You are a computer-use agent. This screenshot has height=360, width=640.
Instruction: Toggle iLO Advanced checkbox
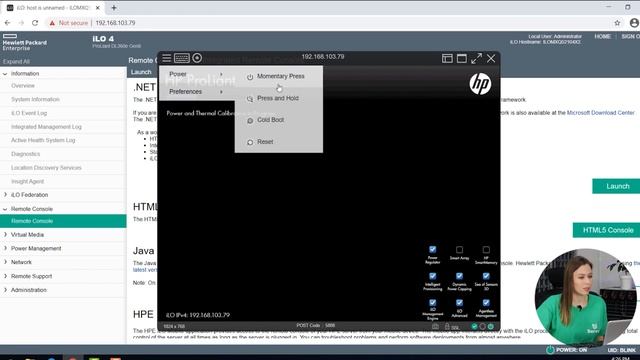459,302
